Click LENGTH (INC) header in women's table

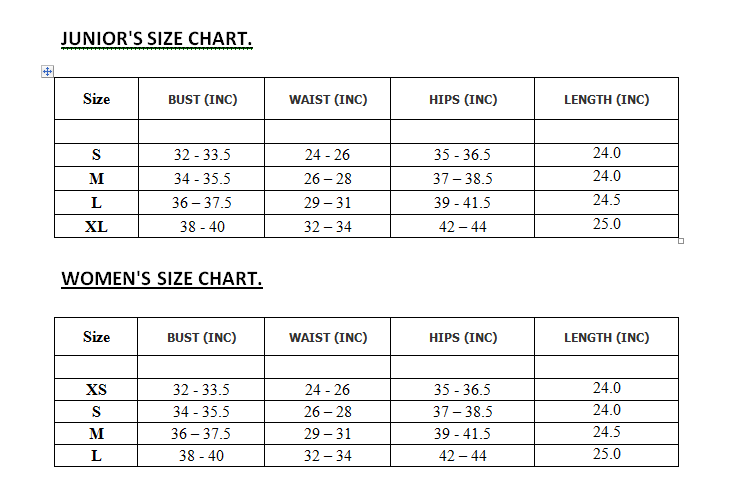[x=607, y=337]
